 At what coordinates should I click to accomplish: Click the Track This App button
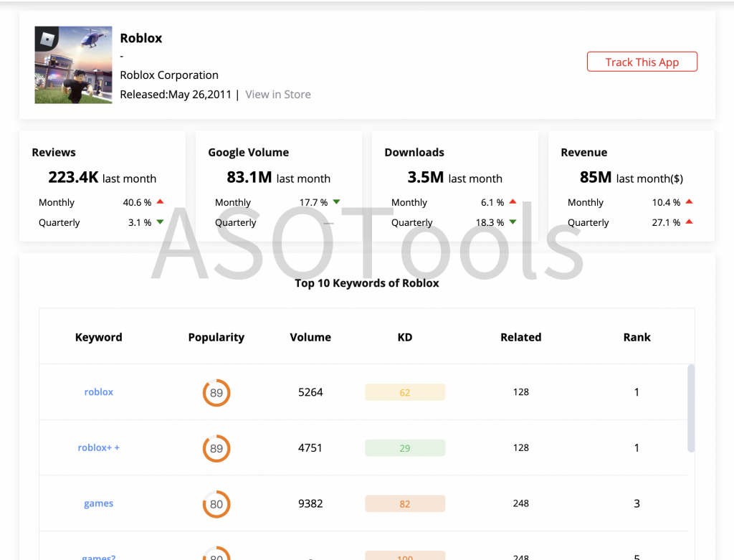[642, 62]
